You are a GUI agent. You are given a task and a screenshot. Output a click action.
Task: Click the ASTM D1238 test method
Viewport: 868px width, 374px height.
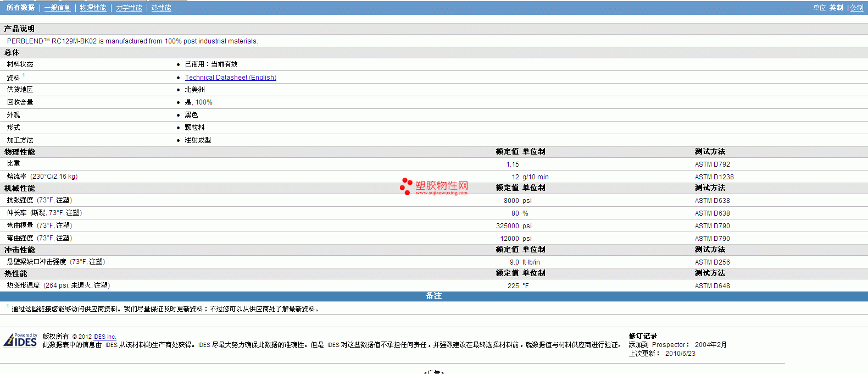coord(714,177)
